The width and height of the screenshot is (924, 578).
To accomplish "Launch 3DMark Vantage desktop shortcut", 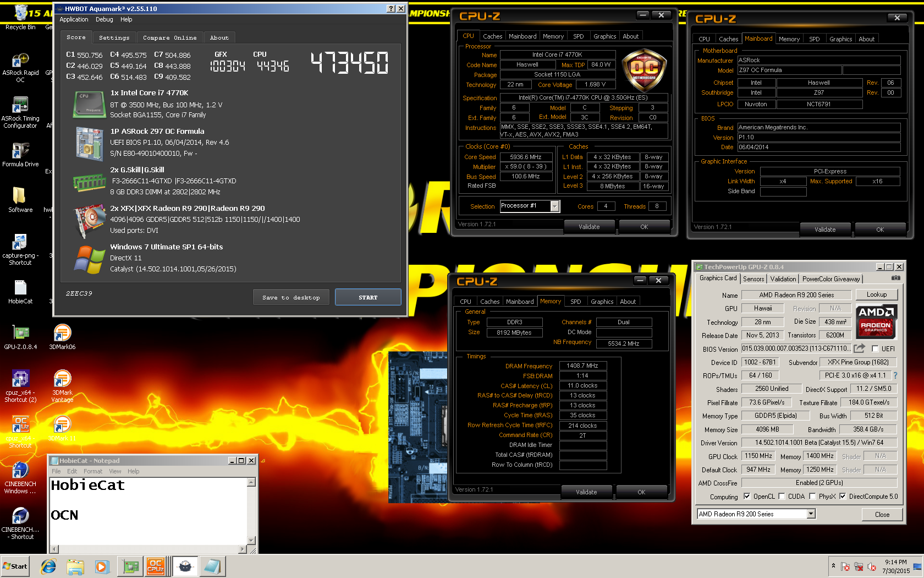I will [62, 386].
